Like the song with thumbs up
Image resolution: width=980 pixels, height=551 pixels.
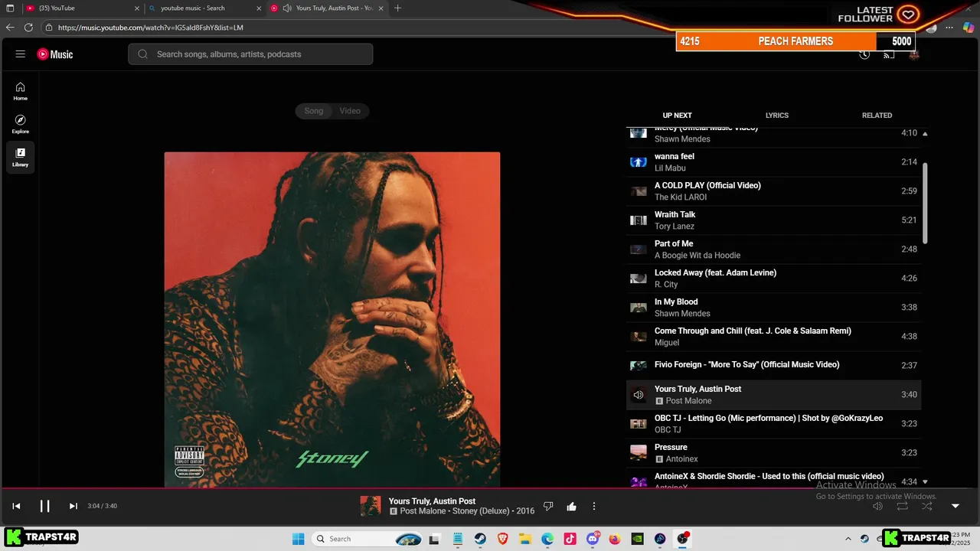tap(571, 507)
